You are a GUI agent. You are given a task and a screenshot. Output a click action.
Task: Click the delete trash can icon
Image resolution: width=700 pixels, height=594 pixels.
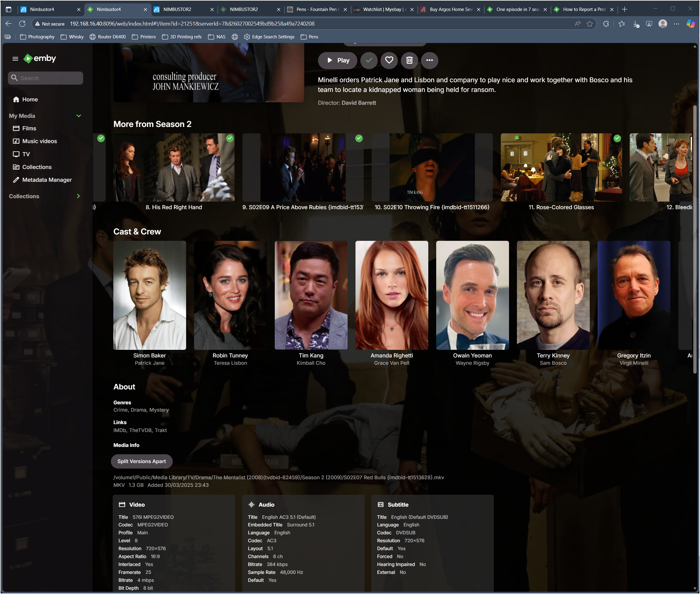[409, 60]
